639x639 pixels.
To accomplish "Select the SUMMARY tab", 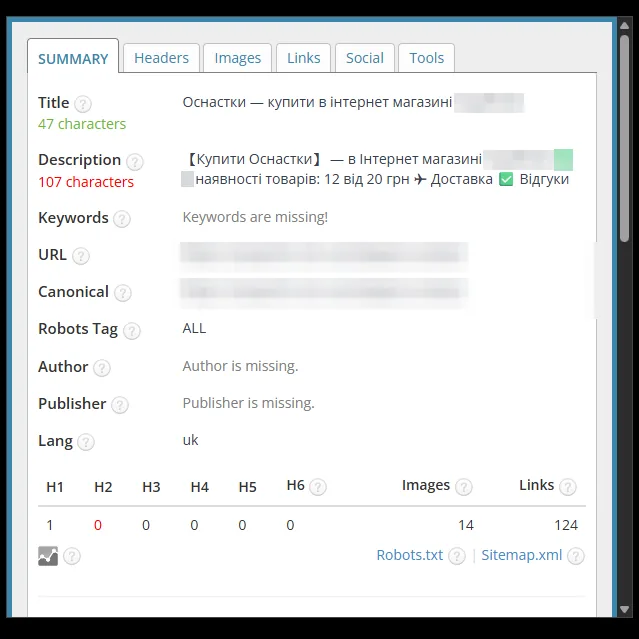I will (73, 56).
